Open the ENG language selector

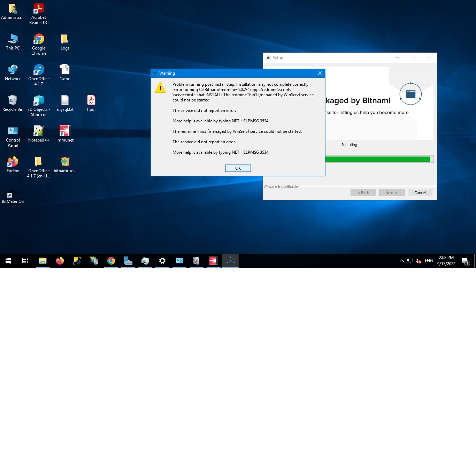click(428, 260)
